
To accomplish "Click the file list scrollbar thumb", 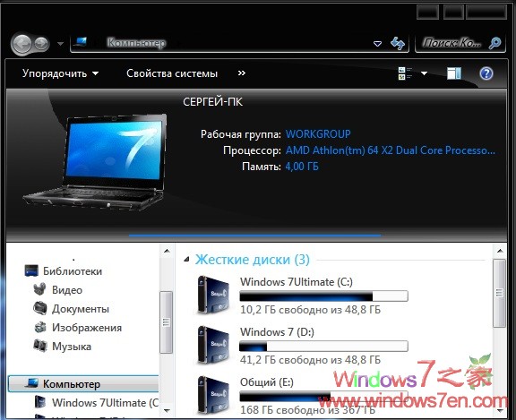I will 500,293.
